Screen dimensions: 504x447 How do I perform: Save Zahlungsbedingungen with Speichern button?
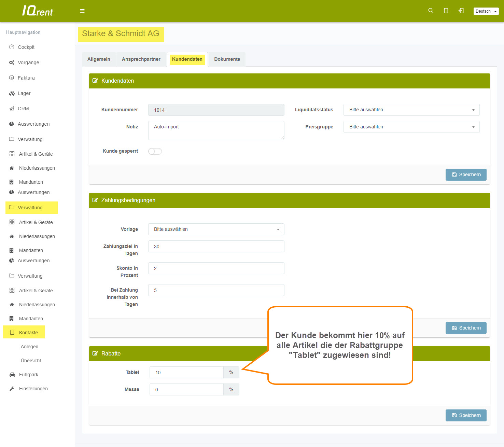[x=466, y=328]
